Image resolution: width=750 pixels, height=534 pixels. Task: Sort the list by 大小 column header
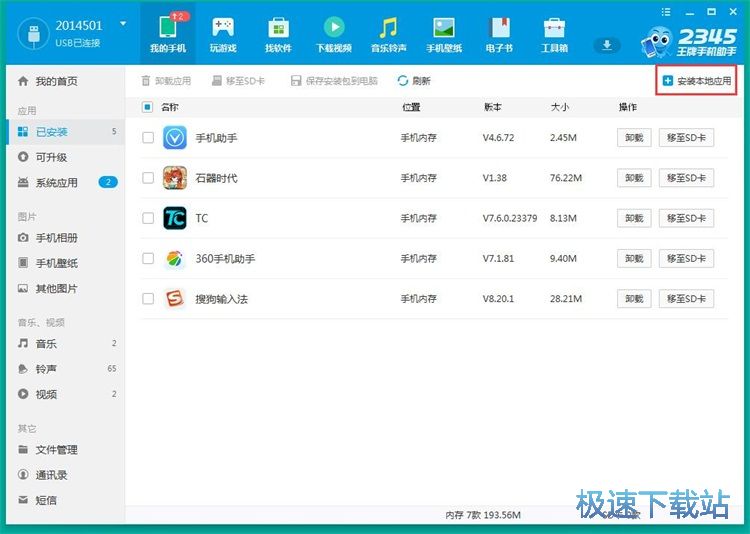point(560,107)
